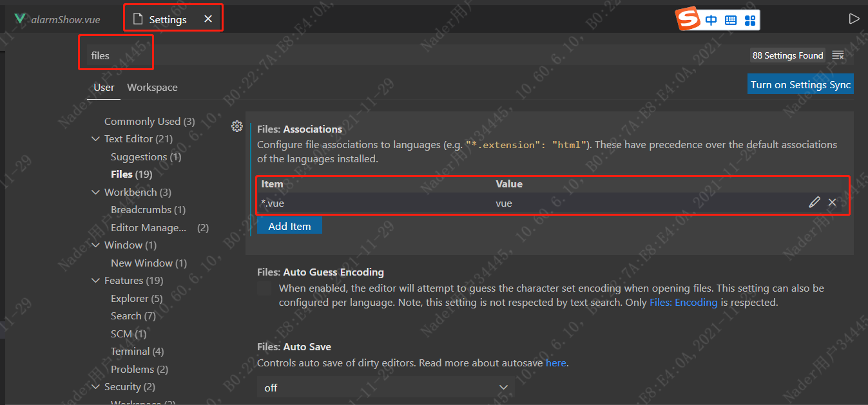Click the Add Item button
The image size is (868, 405).
(x=289, y=225)
